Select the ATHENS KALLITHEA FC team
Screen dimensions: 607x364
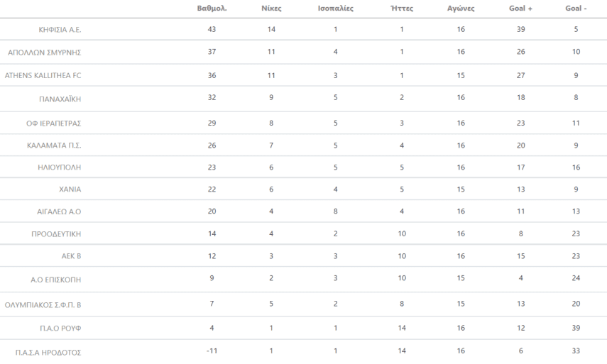tap(43, 75)
